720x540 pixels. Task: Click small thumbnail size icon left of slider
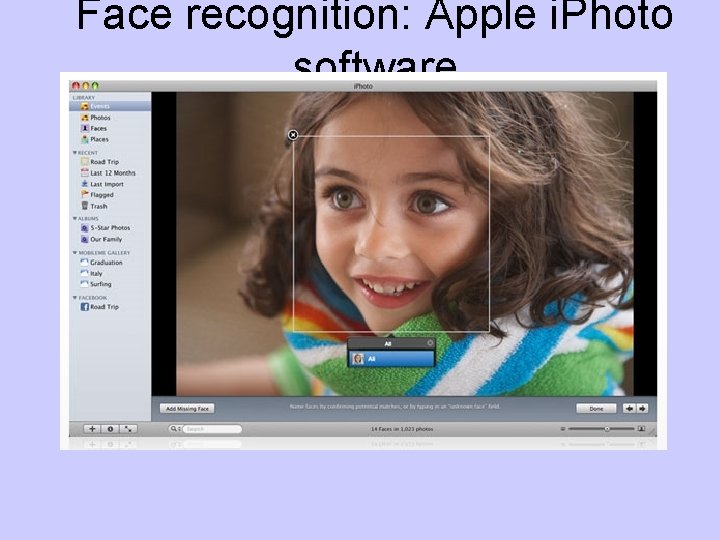coord(562,429)
